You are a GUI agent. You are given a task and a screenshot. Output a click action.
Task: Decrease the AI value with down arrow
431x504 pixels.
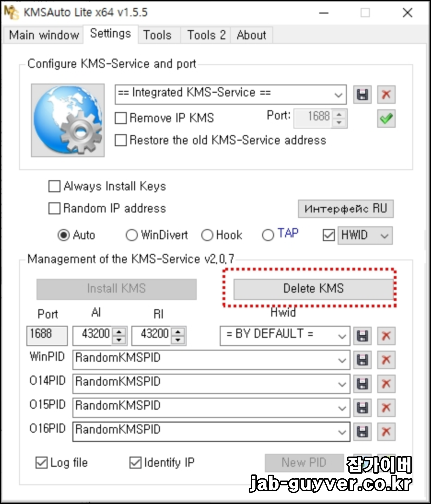point(119,340)
